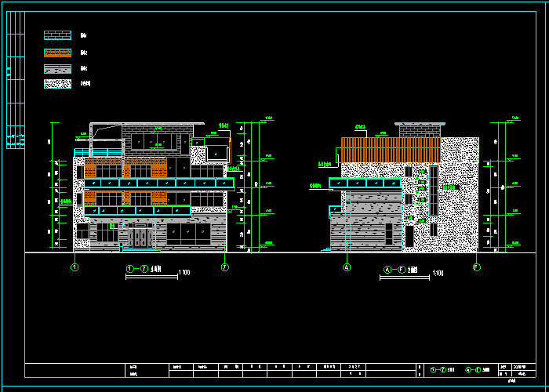This screenshot has height=392, width=549.
Task: Click axis bubble 1 under front elevation
Action: point(75,267)
